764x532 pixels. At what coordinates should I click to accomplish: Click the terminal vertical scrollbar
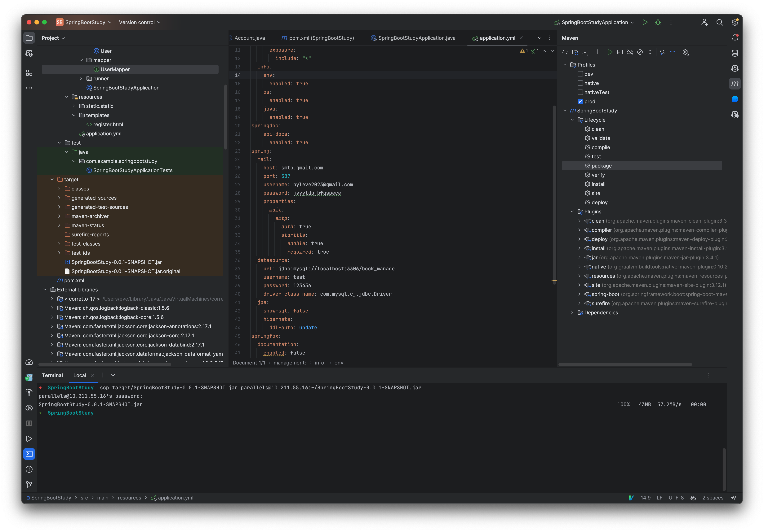(724, 469)
